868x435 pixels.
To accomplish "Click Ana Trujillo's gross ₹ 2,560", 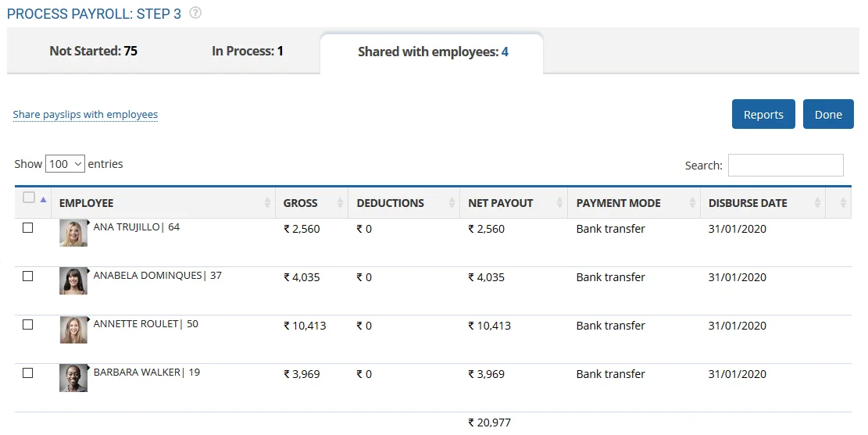I will coord(302,229).
